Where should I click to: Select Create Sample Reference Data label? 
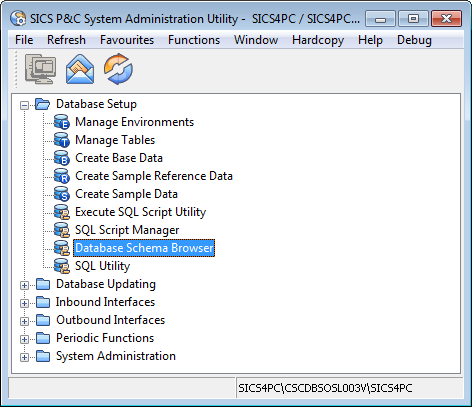pos(154,176)
